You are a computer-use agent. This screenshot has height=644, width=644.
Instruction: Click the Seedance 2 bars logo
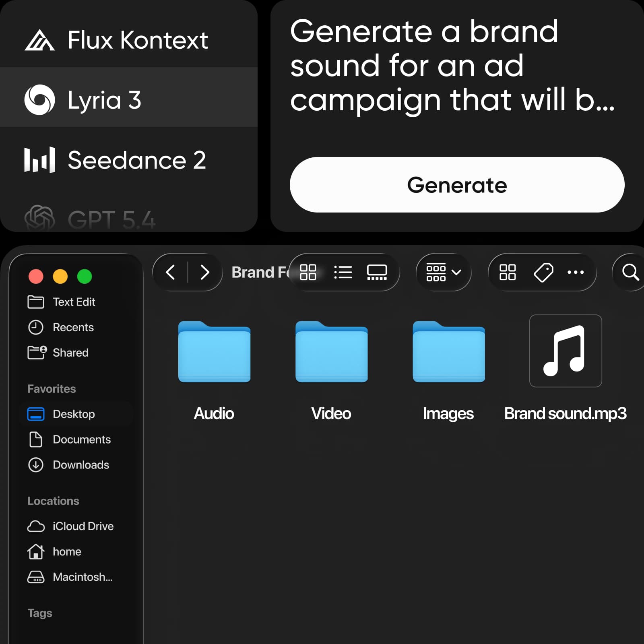pos(39,160)
